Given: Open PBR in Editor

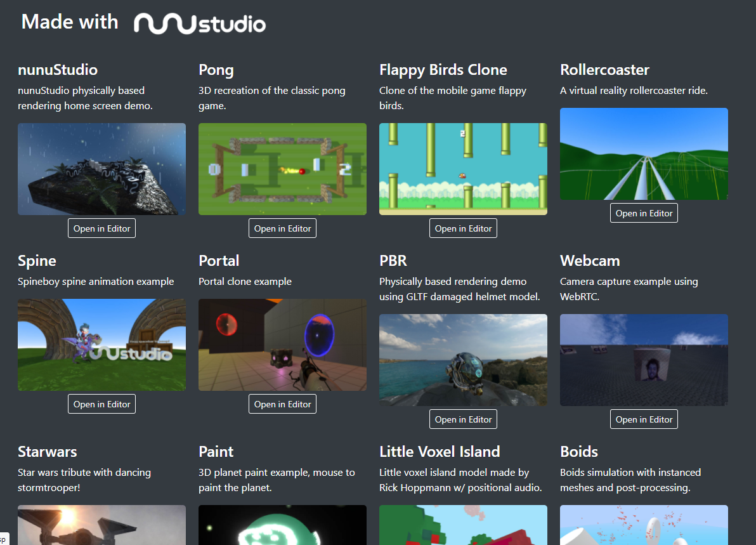Looking at the screenshot, I should click(464, 419).
